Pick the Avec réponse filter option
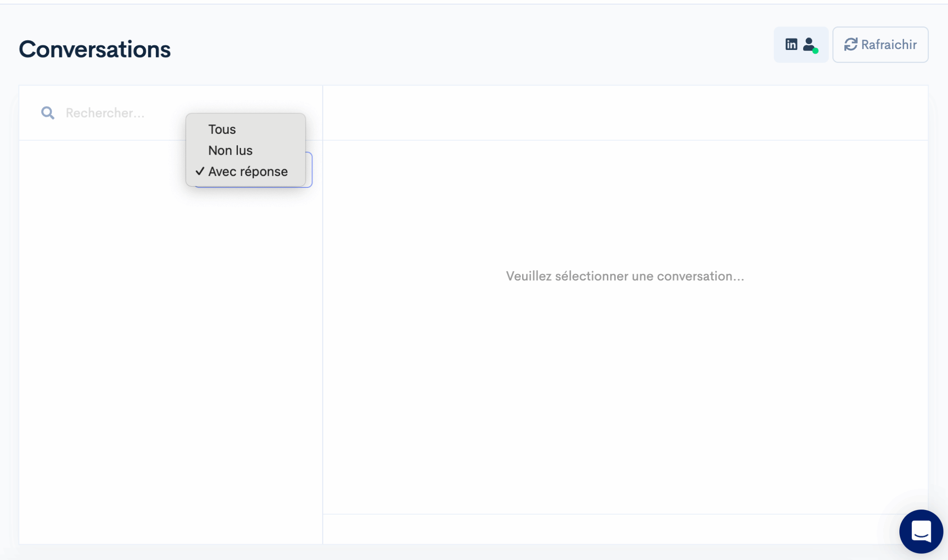The width and height of the screenshot is (948, 560). 248,172
